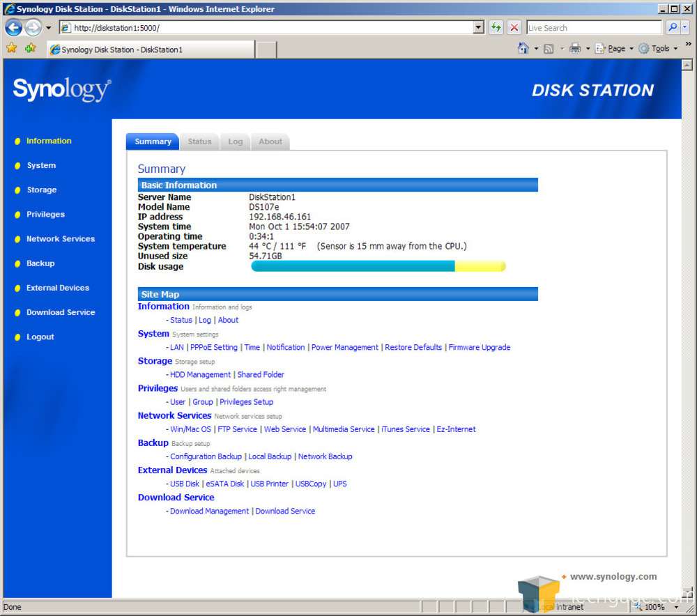The width and height of the screenshot is (697, 616).
Task: Click the Stop loading red X icon
Action: (x=514, y=28)
